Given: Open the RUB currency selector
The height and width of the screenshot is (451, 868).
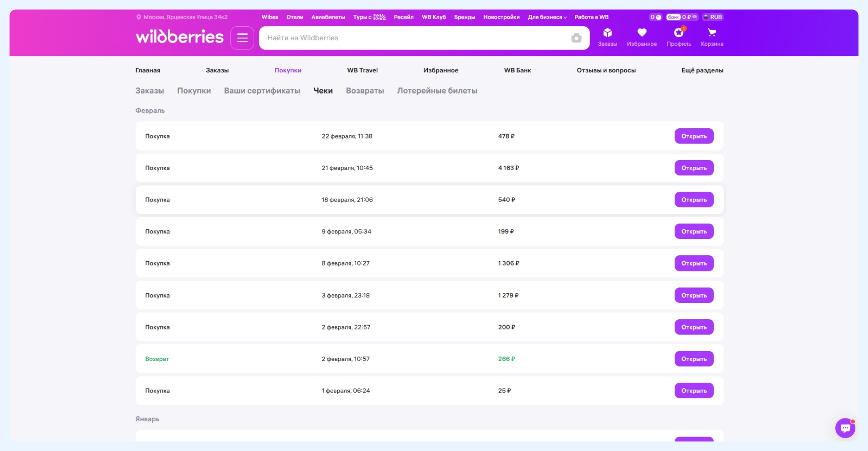Looking at the screenshot, I should click(713, 17).
